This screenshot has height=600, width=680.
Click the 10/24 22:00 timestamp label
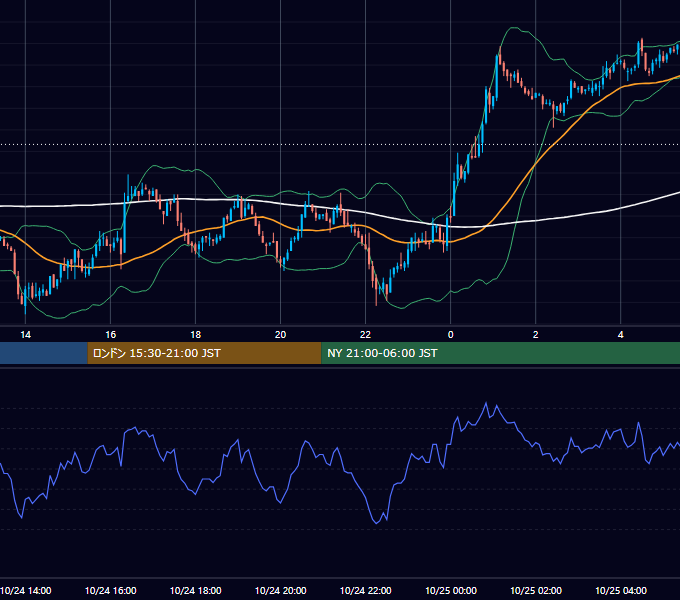point(366,590)
